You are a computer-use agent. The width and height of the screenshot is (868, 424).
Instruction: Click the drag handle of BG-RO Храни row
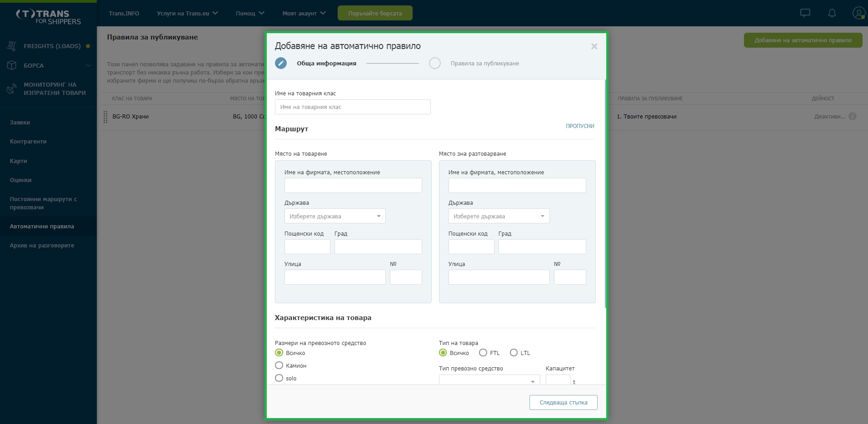[105, 117]
